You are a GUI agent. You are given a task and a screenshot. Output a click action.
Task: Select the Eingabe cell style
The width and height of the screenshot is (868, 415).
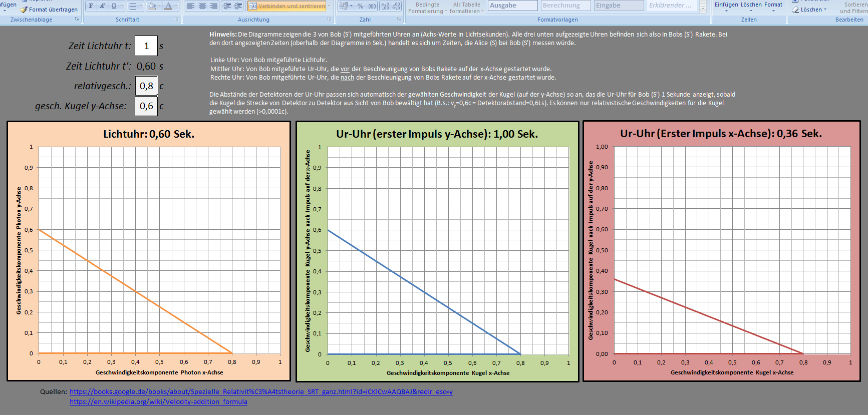tap(619, 6)
